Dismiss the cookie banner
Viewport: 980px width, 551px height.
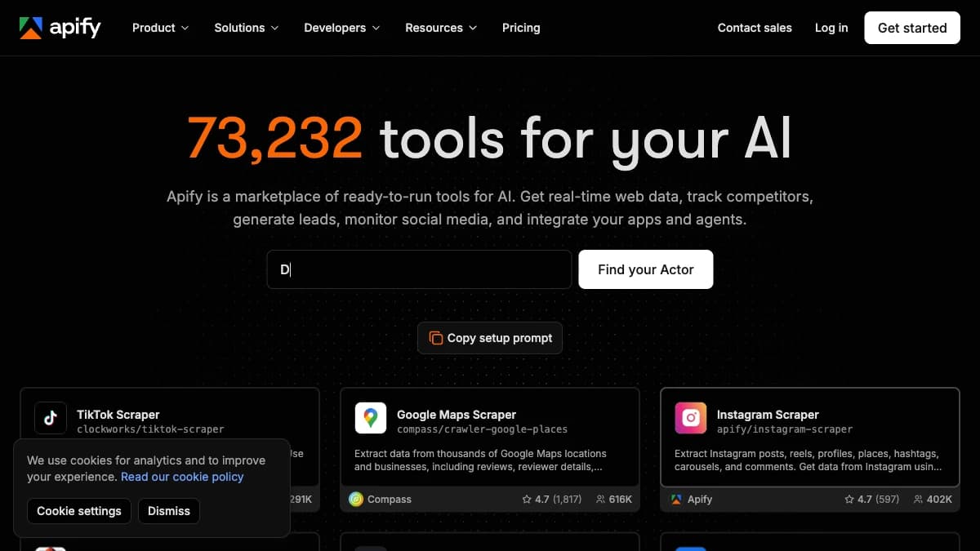click(x=169, y=511)
